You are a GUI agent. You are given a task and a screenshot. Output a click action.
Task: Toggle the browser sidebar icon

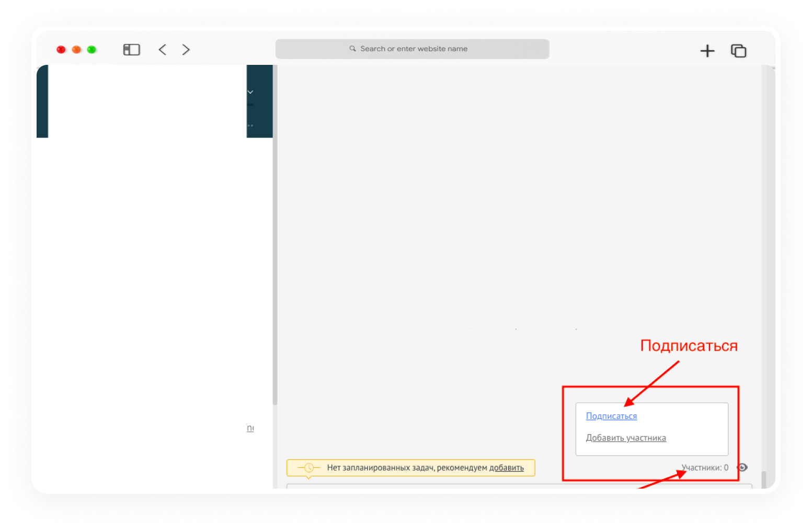[131, 50]
